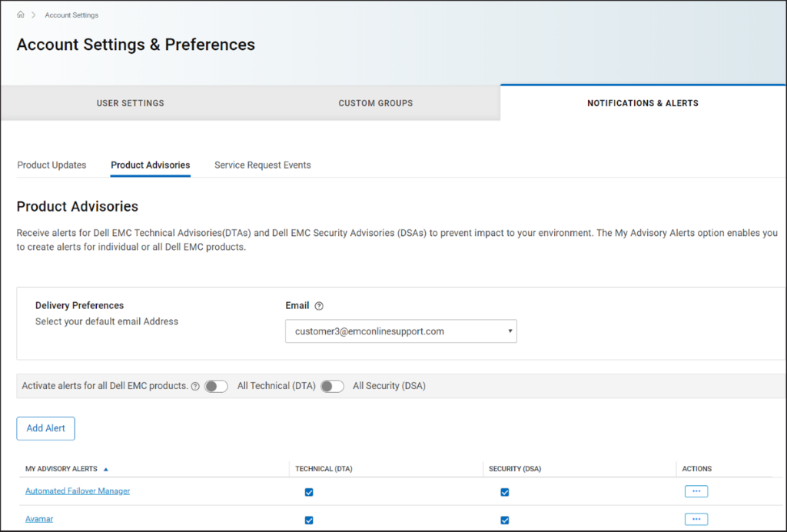Open the Automated Failover Manager link
The image size is (787, 532).
[78, 490]
